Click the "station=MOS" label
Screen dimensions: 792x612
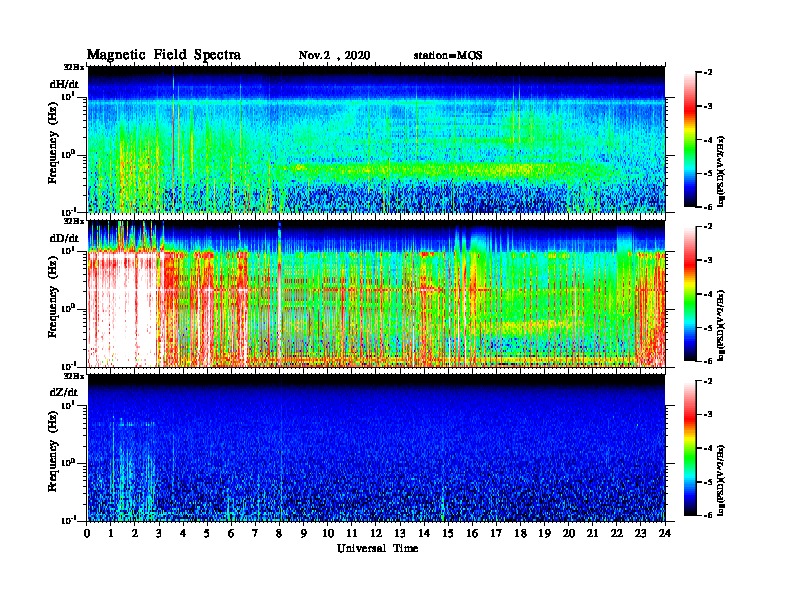click(448, 56)
